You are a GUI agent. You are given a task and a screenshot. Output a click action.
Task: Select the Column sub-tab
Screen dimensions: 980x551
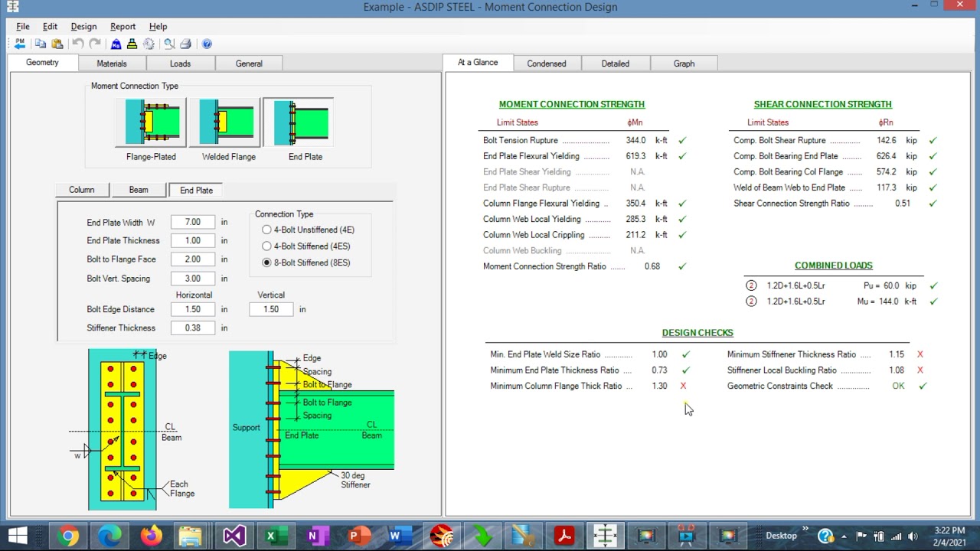pyautogui.click(x=82, y=190)
